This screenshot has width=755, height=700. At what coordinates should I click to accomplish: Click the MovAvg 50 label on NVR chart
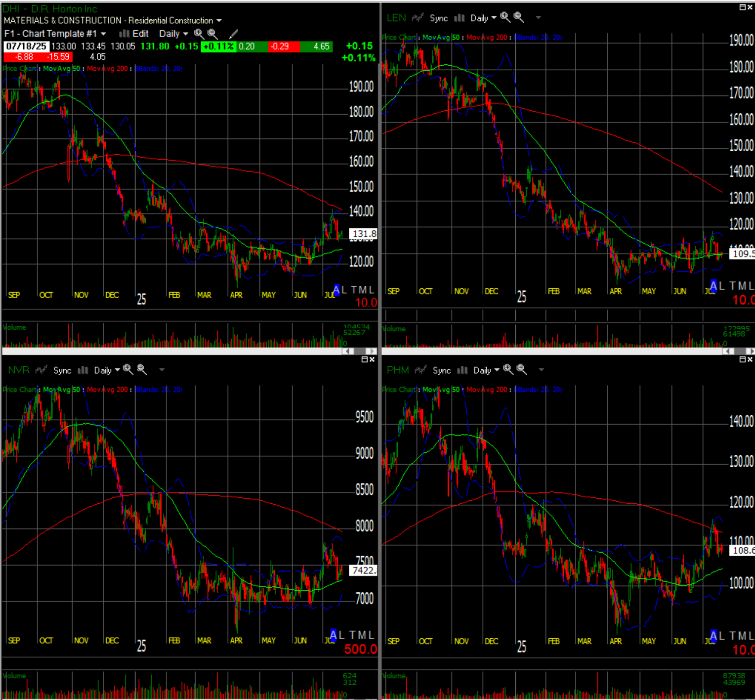click(61, 390)
